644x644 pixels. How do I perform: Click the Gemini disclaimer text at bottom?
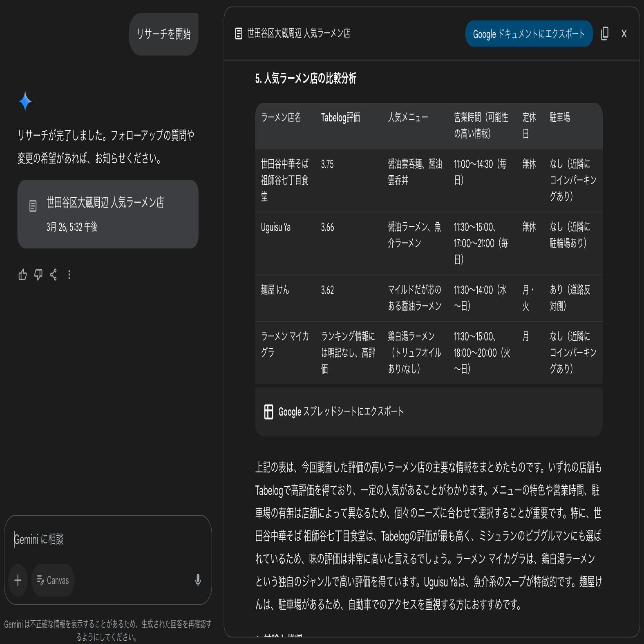coord(107,631)
